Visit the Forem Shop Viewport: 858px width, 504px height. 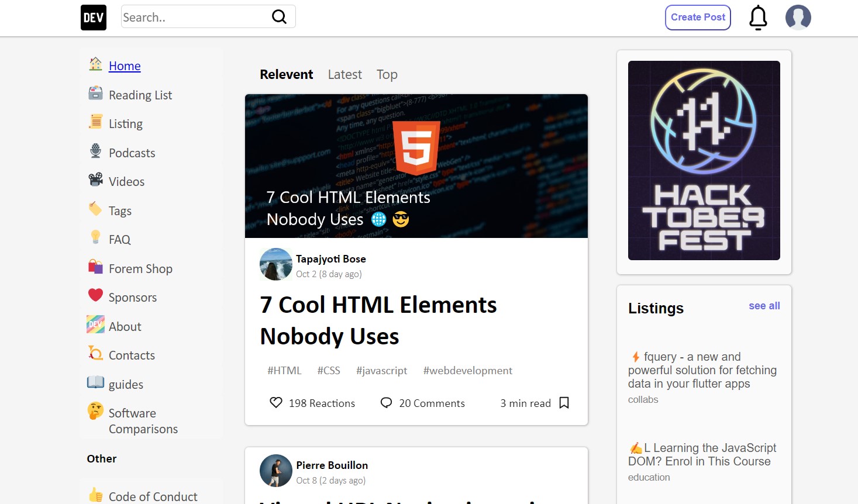(x=141, y=268)
